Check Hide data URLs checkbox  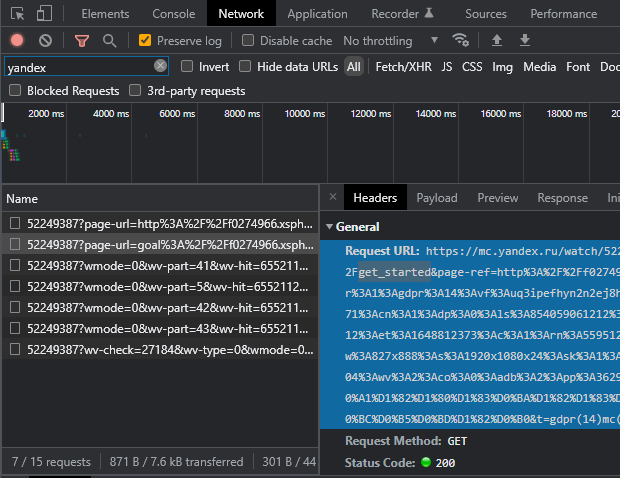pos(245,66)
